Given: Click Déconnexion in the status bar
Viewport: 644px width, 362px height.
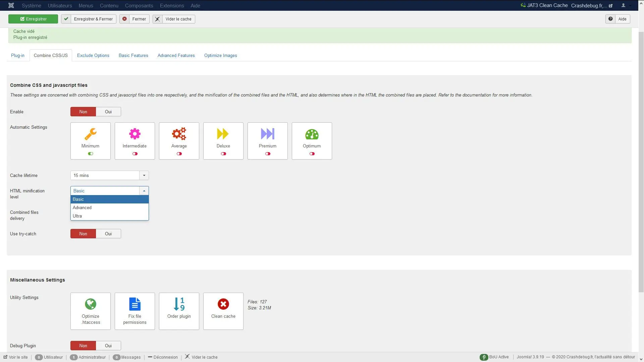Looking at the screenshot, I should 163,357.
